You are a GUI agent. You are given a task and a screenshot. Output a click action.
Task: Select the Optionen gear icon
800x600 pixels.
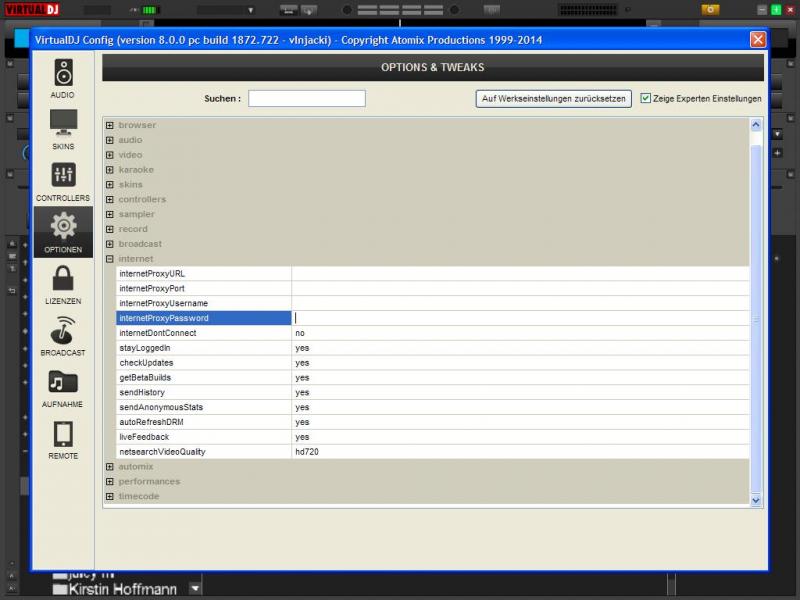(x=63, y=226)
